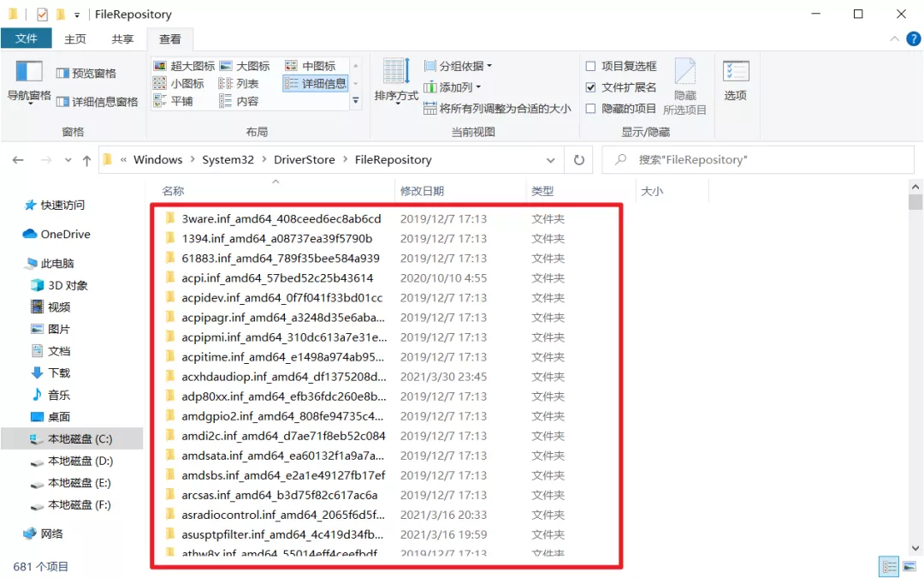Open add columns (添加列) dropdown

click(453, 87)
